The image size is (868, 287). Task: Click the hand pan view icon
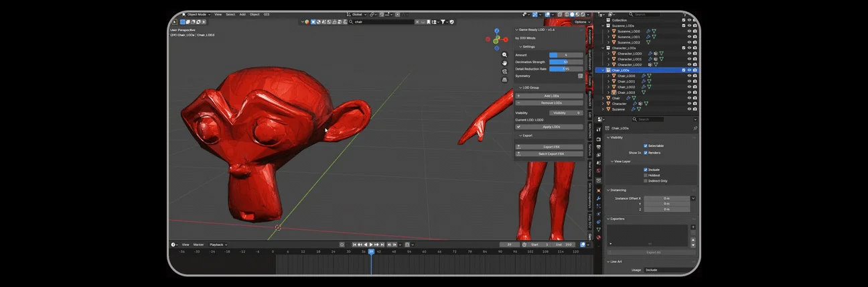tap(504, 63)
